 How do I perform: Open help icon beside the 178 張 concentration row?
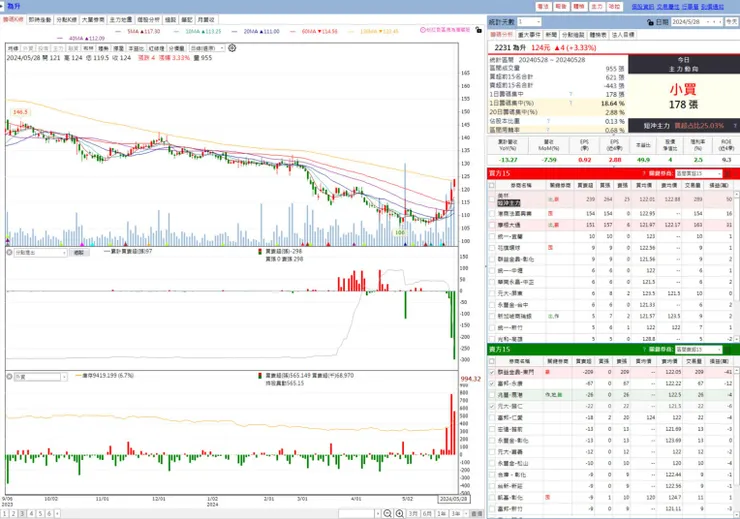(x=571, y=94)
